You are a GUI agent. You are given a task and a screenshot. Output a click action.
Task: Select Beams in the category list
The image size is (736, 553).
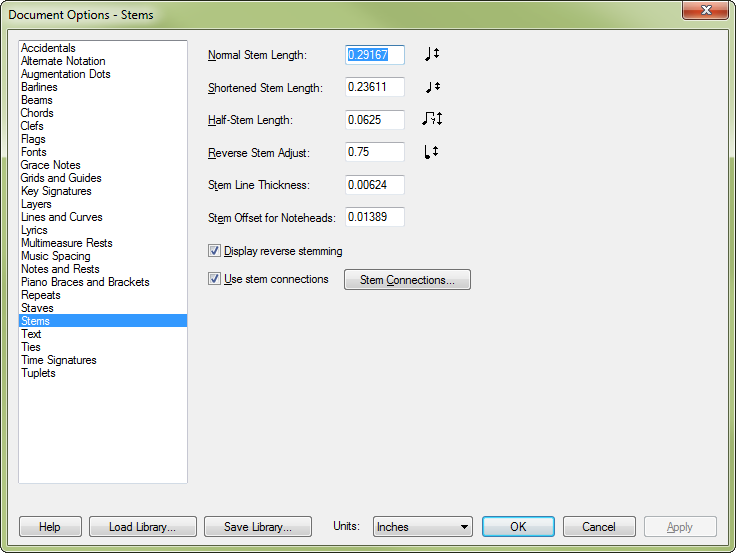click(37, 100)
